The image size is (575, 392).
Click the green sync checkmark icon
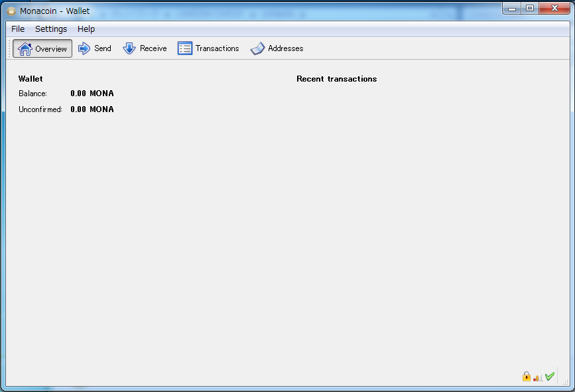(x=550, y=376)
